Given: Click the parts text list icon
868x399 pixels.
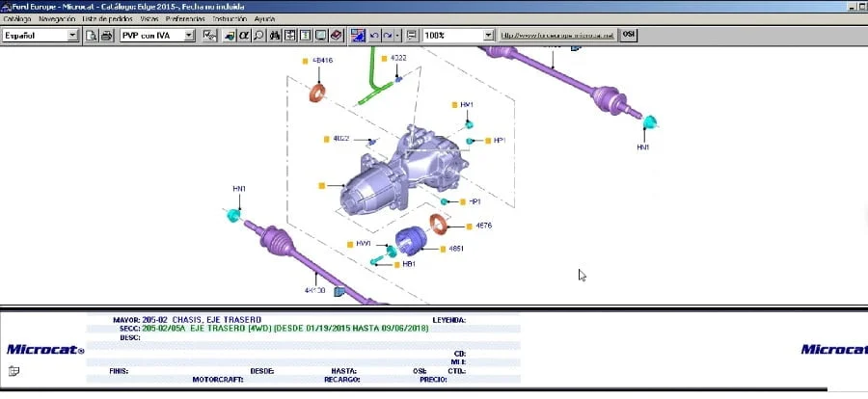Looking at the screenshot, I should pos(305,36).
